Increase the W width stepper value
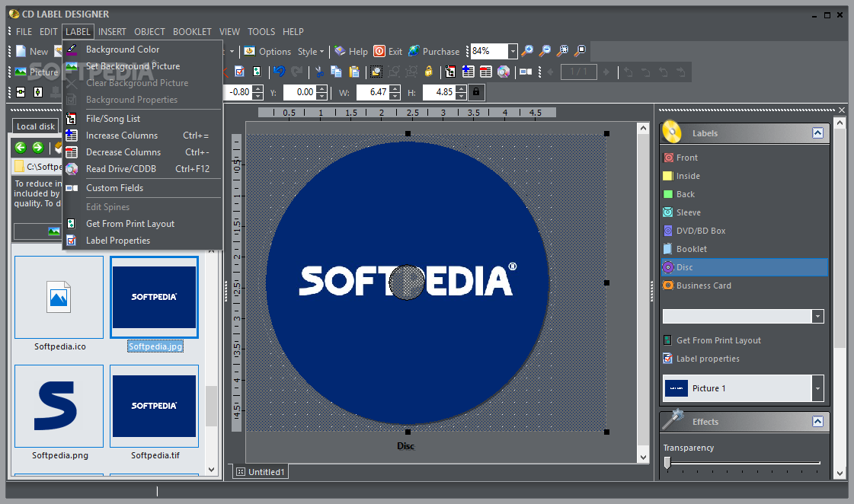This screenshot has width=854, height=504. pyautogui.click(x=395, y=89)
